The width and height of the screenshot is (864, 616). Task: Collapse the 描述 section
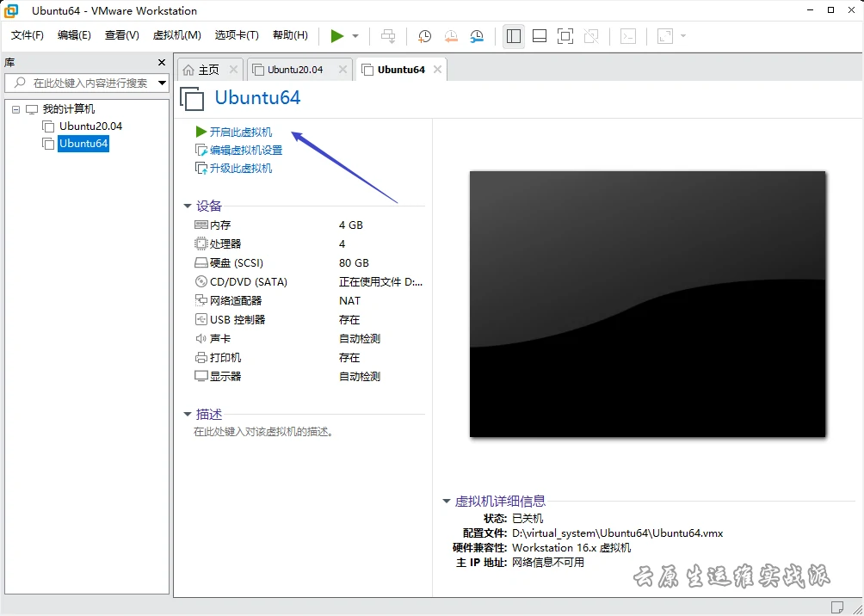188,415
